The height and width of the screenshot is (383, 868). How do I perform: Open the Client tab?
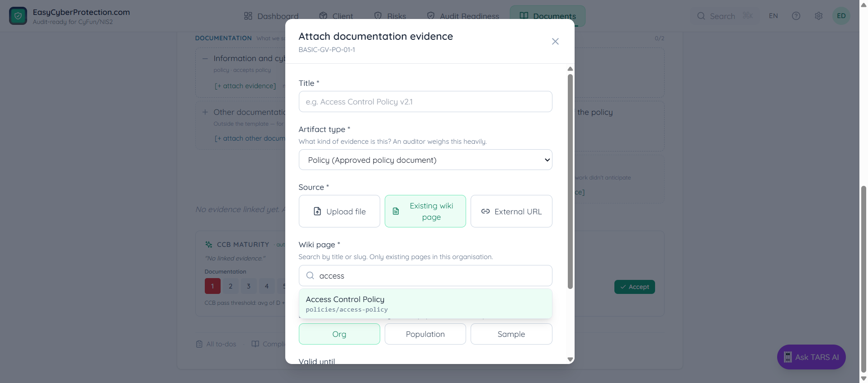(x=336, y=16)
